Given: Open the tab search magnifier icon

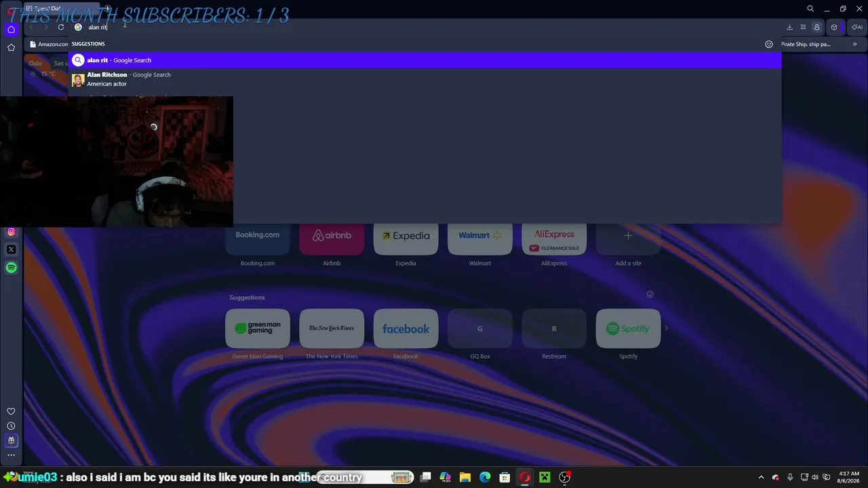Looking at the screenshot, I should click(x=810, y=9).
